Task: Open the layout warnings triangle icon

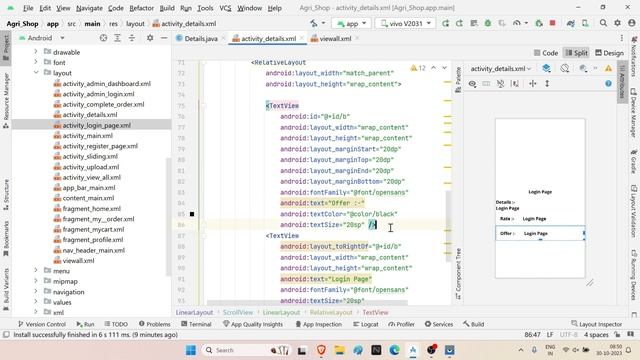Action: (608, 69)
